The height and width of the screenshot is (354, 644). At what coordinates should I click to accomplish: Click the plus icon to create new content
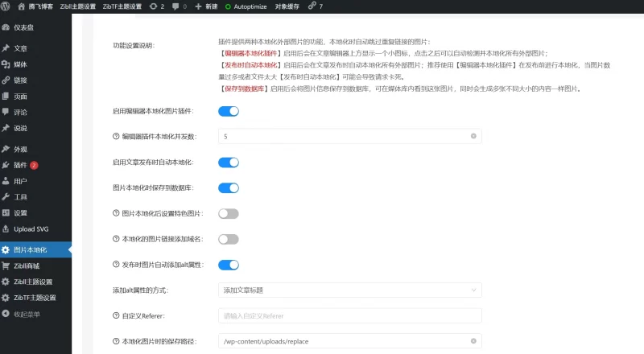click(199, 6)
